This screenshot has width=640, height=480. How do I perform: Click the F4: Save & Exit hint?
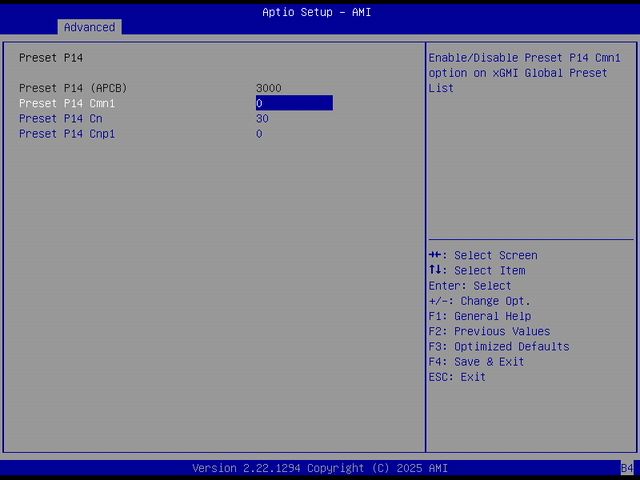[x=476, y=362]
